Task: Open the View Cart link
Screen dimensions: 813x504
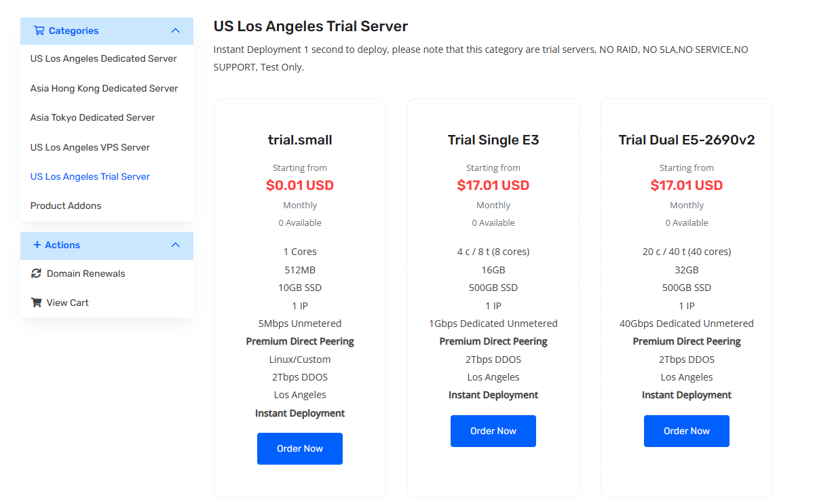Action: coord(67,303)
